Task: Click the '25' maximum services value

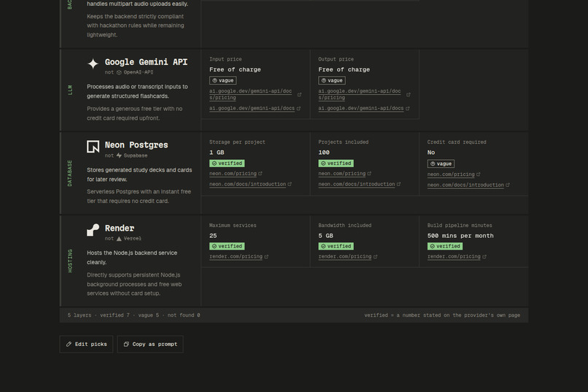Action: (213, 236)
